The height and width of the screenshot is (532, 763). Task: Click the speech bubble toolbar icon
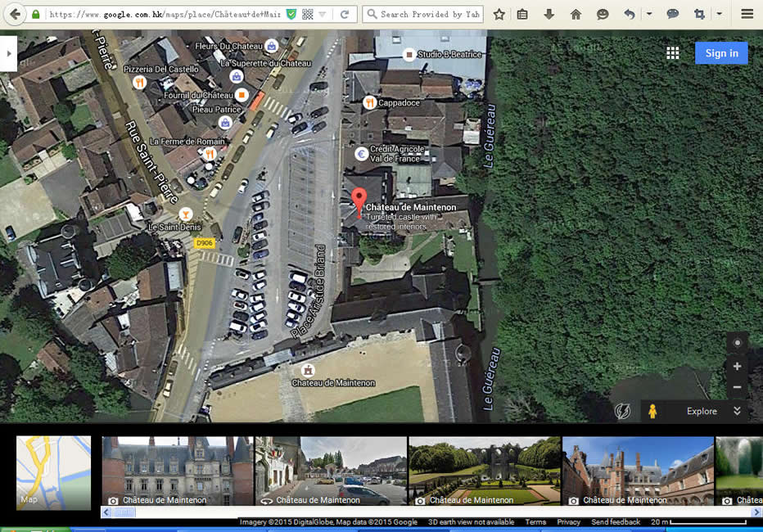[673, 14]
